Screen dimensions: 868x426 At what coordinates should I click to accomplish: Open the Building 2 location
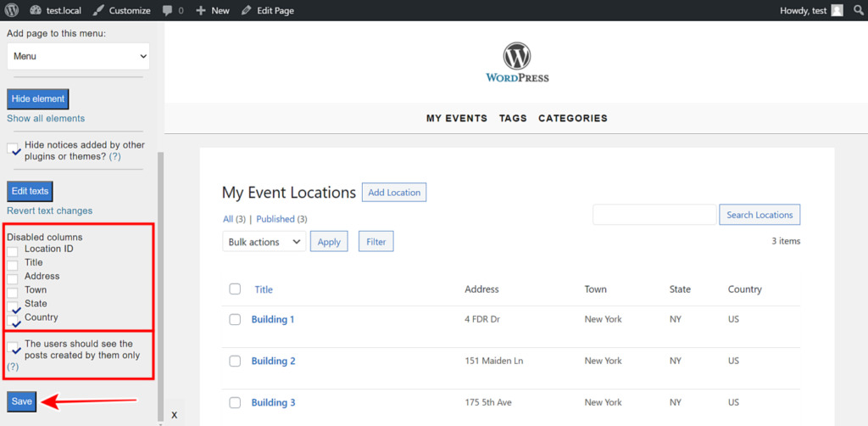[274, 361]
